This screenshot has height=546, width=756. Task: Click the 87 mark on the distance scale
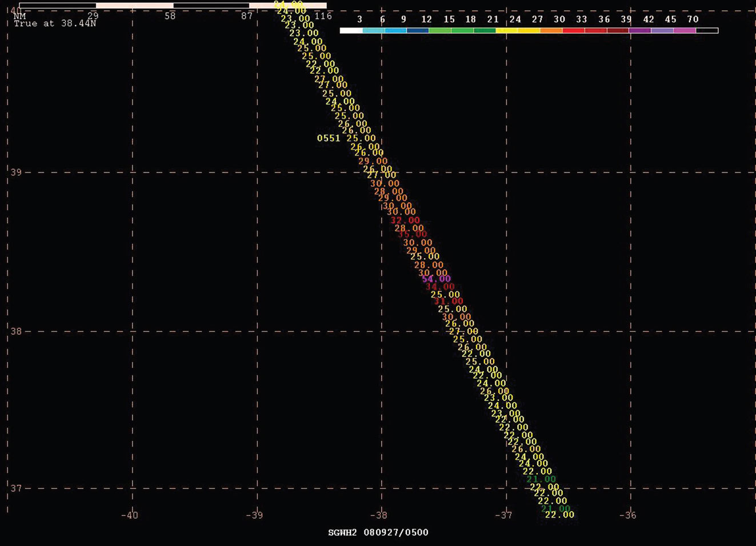247,16
